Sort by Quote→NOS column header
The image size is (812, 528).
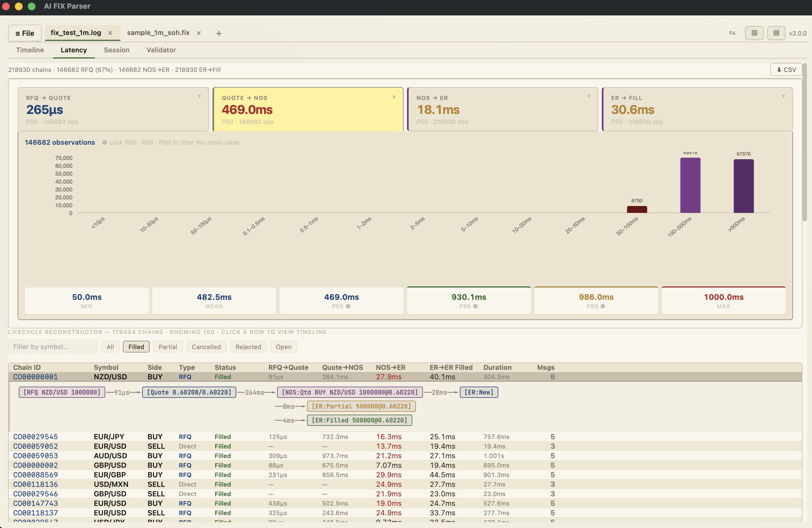click(343, 367)
